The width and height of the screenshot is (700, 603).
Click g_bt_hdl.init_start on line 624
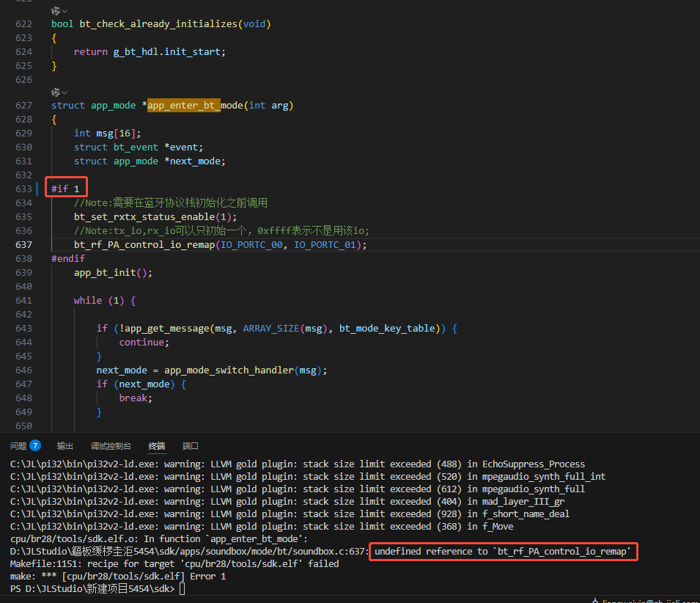point(167,52)
